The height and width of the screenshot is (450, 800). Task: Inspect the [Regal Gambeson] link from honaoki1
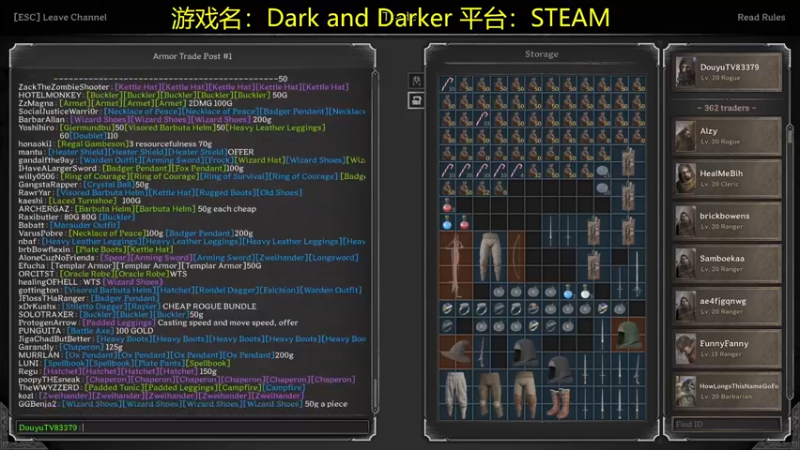(91, 144)
